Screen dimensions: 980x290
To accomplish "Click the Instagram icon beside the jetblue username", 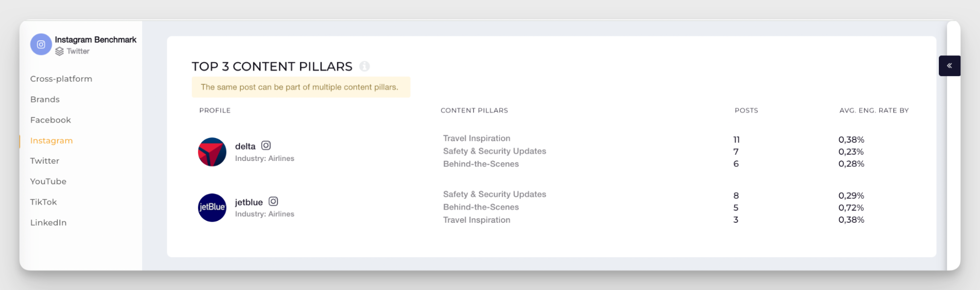I will click(x=274, y=201).
